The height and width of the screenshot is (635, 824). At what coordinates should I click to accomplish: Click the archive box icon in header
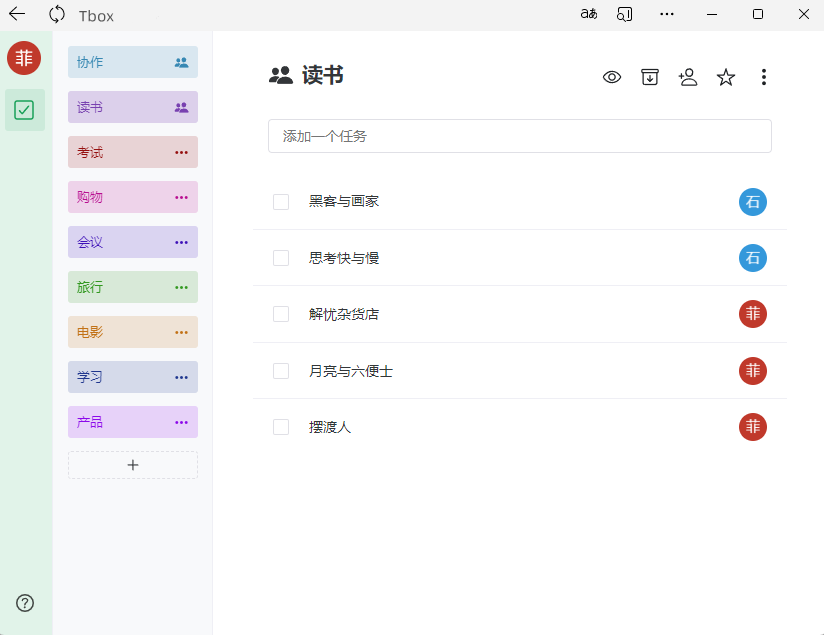point(650,77)
